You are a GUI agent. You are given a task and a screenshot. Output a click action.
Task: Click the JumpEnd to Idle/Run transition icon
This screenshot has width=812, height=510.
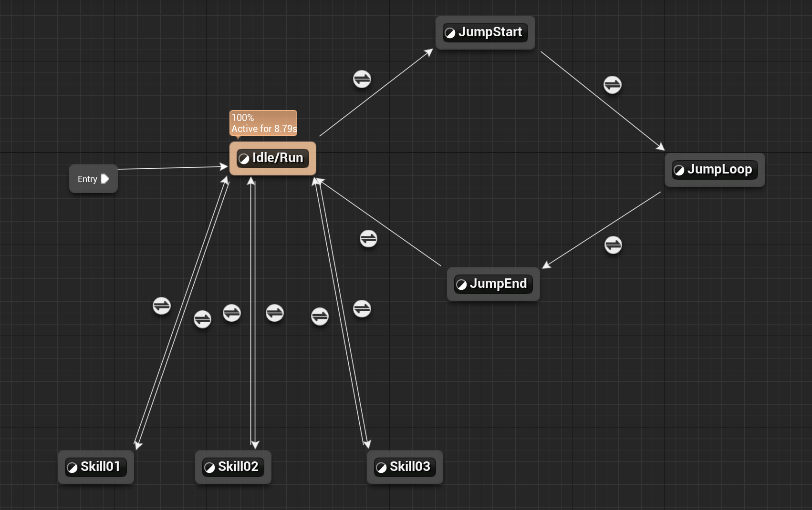pyautogui.click(x=368, y=238)
